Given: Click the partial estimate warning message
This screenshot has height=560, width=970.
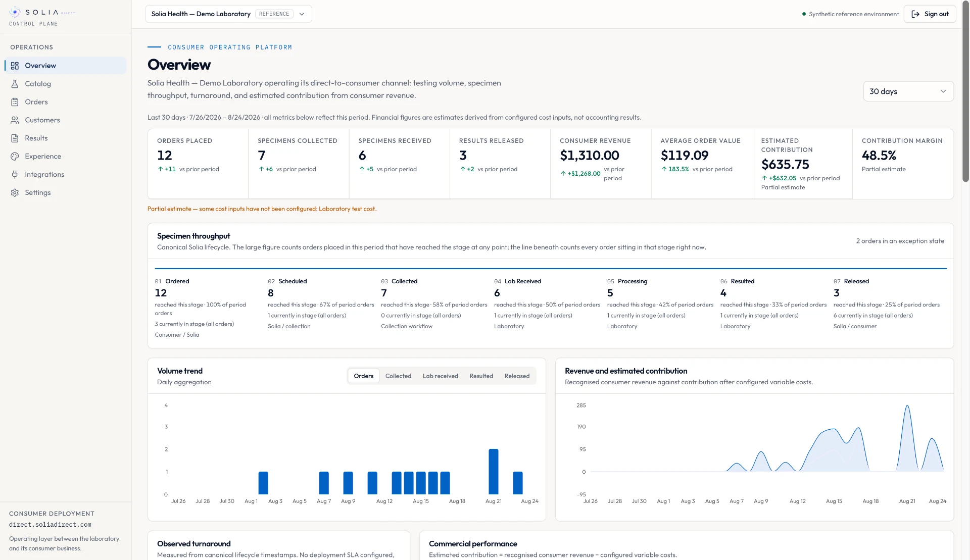Looking at the screenshot, I should pos(262,209).
